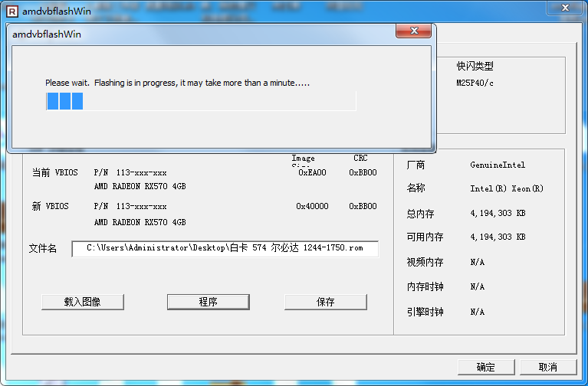Click the 文件名 ROM path field
Image resolution: width=588 pixels, height=386 pixels.
[225, 248]
